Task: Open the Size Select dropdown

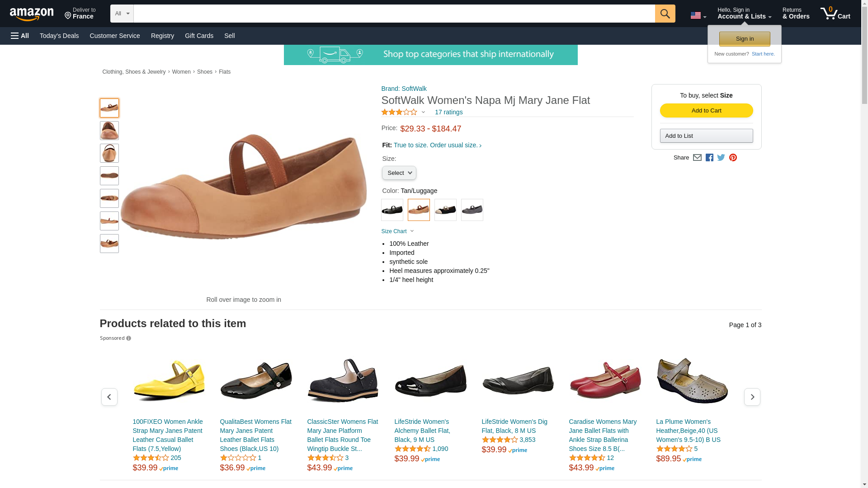Action: pyautogui.click(x=399, y=173)
